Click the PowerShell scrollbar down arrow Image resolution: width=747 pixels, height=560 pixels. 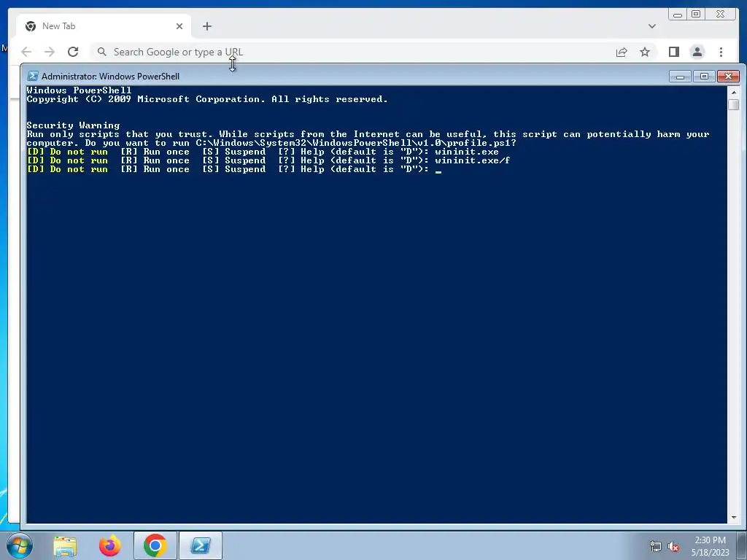click(x=733, y=517)
